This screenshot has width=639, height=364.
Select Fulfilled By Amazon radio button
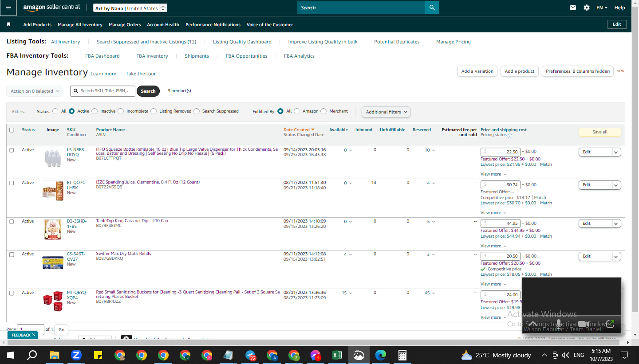pos(297,111)
